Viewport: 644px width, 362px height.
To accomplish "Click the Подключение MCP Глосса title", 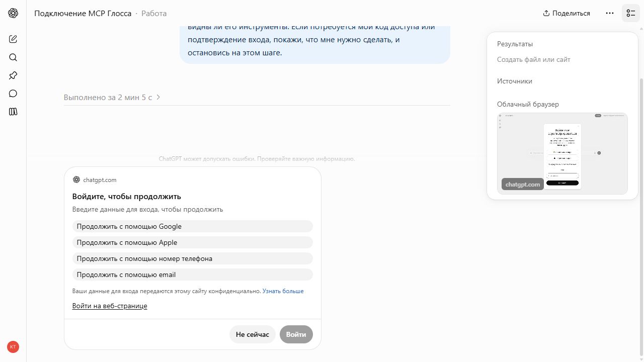I will (83, 13).
